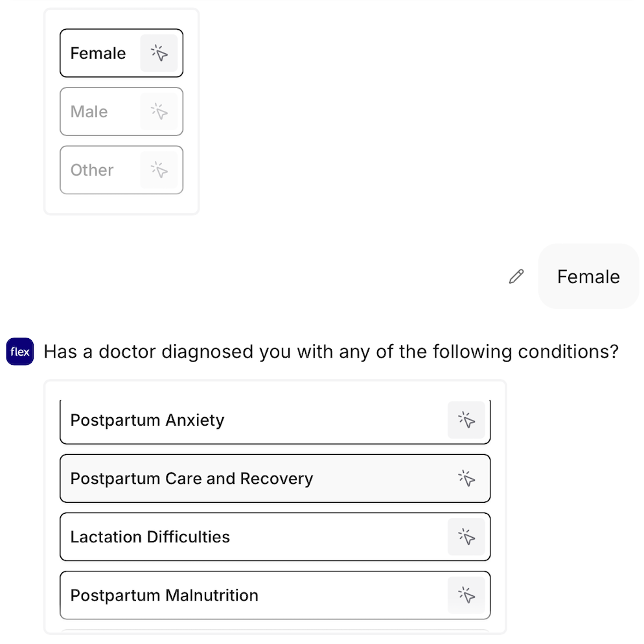Click cursor icon on Postpartum Care and Recovery

click(466, 478)
